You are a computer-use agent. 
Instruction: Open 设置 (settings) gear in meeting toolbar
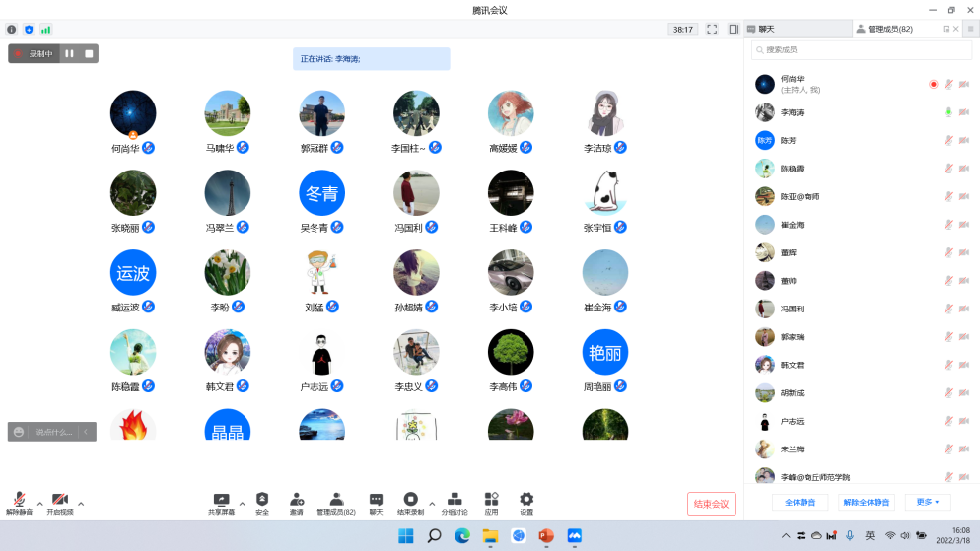pyautogui.click(x=526, y=503)
